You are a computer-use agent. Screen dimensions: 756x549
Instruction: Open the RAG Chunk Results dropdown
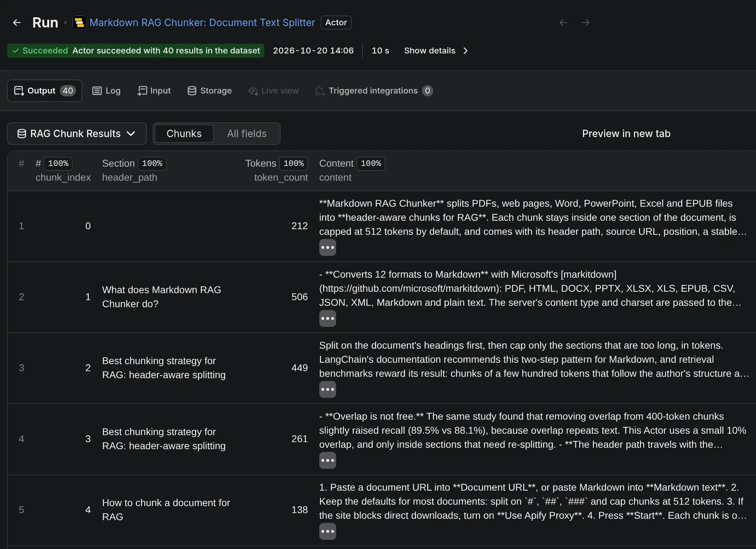click(x=77, y=133)
